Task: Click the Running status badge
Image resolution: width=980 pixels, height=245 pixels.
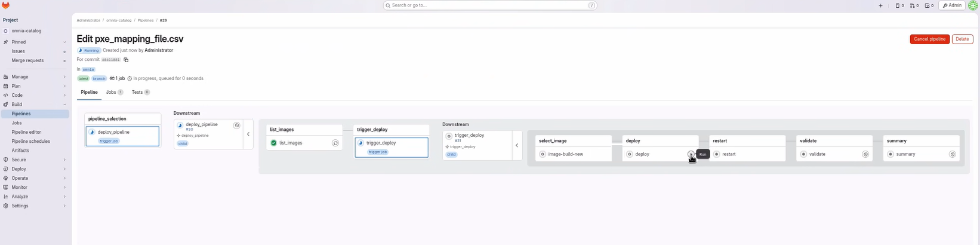Action: coord(88,50)
